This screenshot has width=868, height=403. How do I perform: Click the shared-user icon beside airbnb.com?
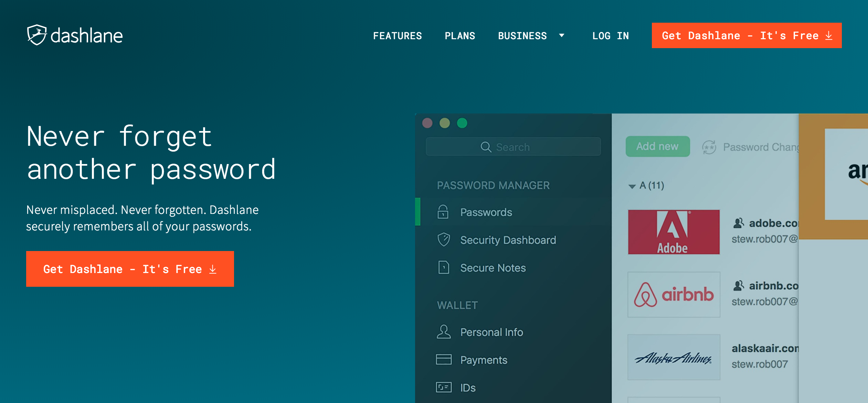[739, 286]
